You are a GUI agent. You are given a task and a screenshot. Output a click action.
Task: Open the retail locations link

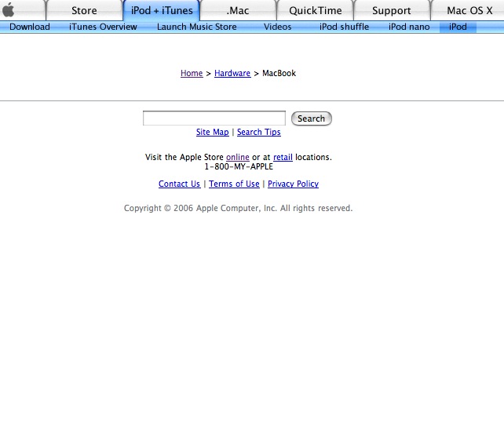tap(283, 157)
